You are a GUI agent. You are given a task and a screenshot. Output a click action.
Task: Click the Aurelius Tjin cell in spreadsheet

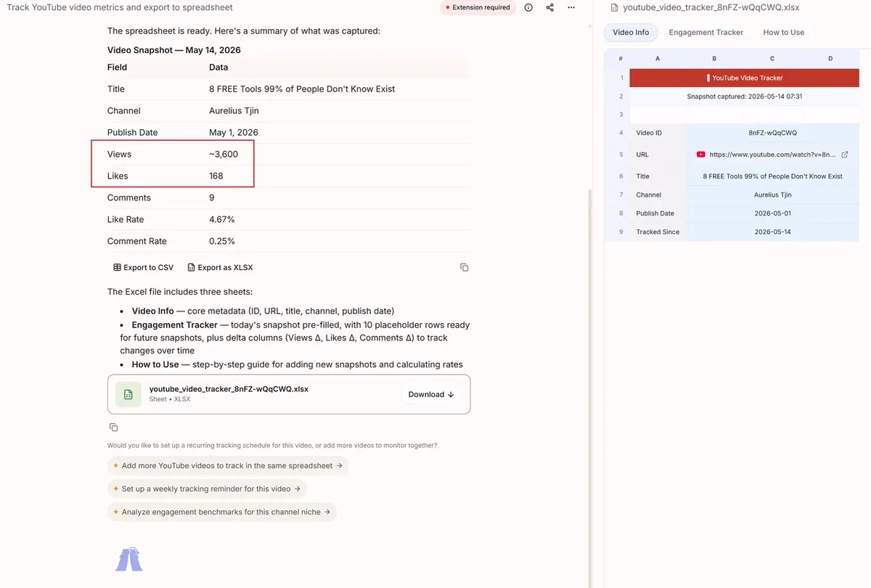click(772, 195)
